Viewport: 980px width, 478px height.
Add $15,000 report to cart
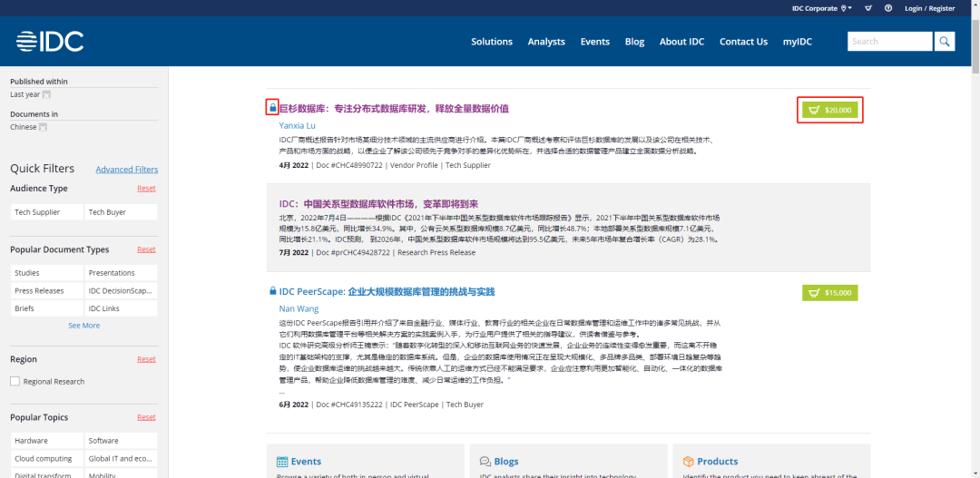click(830, 292)
